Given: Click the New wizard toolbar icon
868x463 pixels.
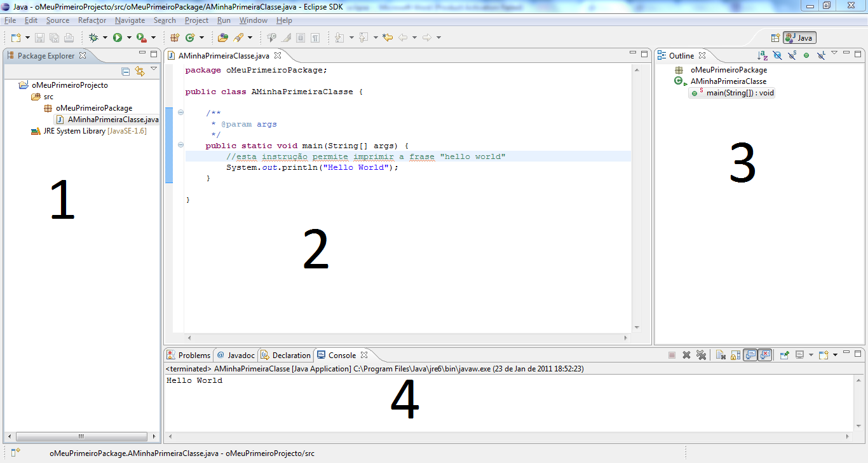Looking at the screenshot, I should point(16,38).
